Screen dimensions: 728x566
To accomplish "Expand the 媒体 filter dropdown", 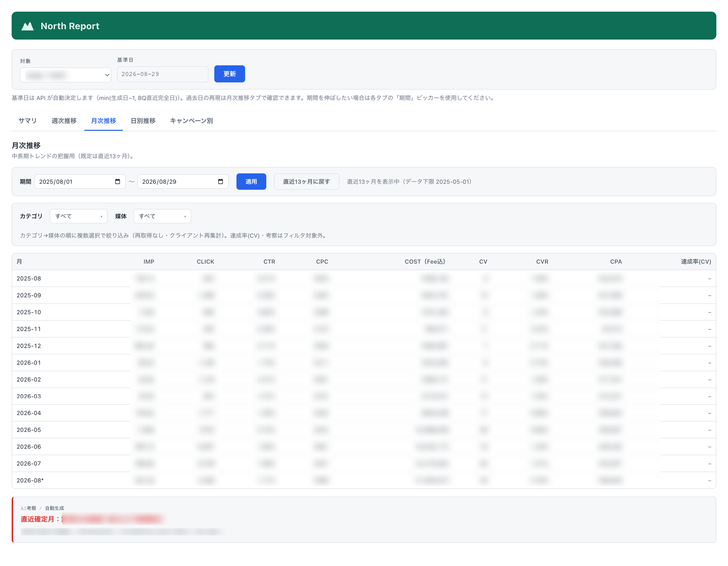I will click(162, 216).
